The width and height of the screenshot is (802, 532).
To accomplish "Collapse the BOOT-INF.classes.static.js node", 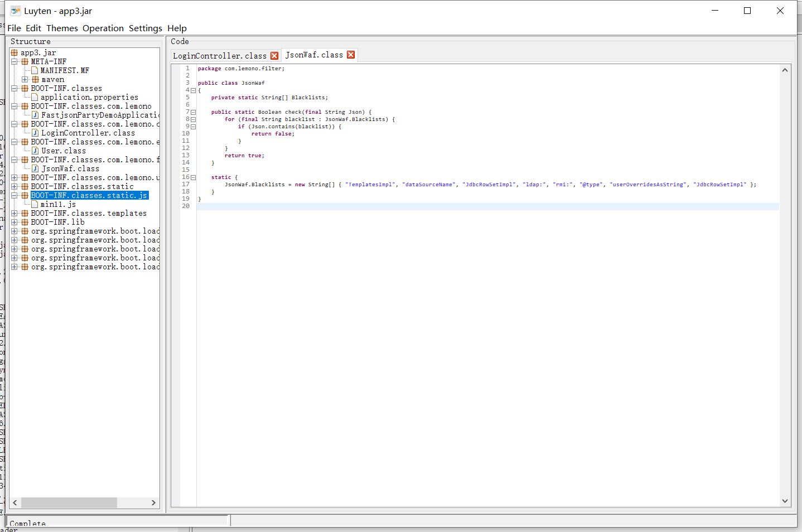I will [x=15, y=195].
